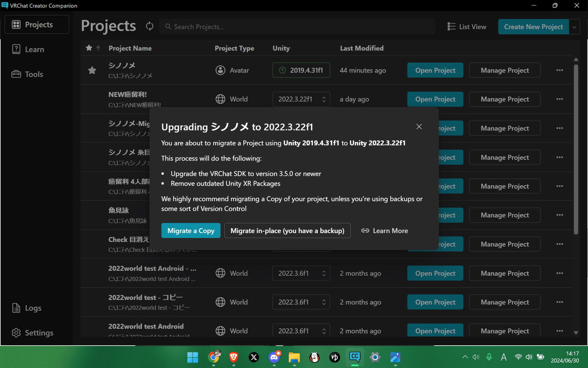Viewport: 588px width, 368px height.
Task: Switch to List View layout
Action: pos(466,26)
